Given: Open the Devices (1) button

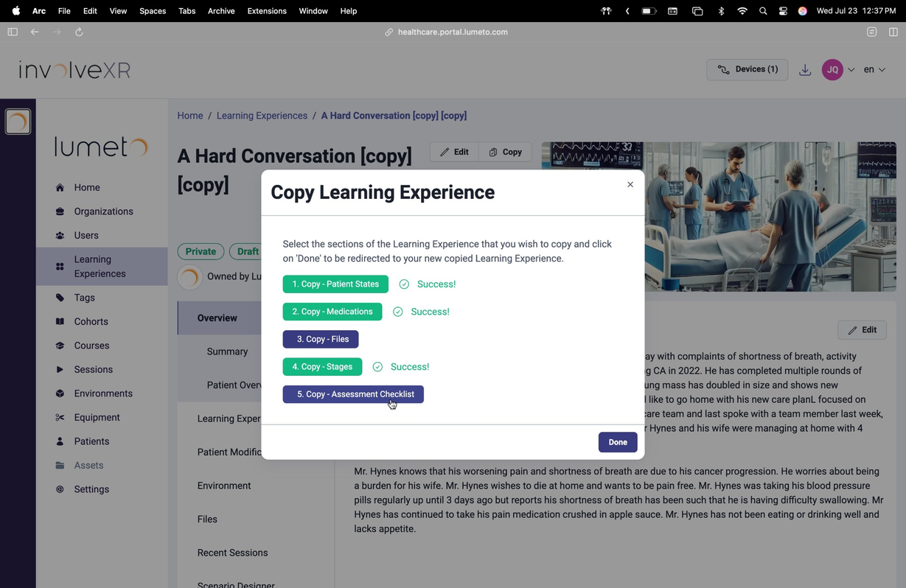Looking at the screenshot, I should click(748, 69).
